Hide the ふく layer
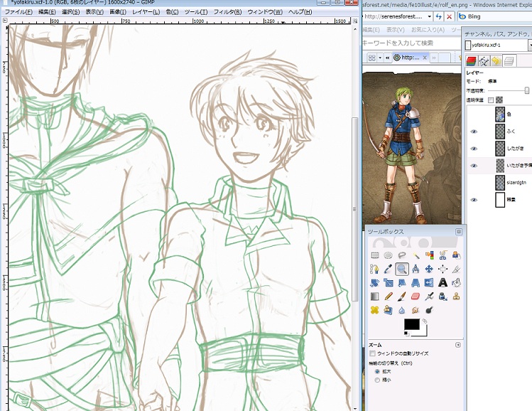The height and width of the screenshot is (411, 532). pyautogui.click(x=474, y=132)
